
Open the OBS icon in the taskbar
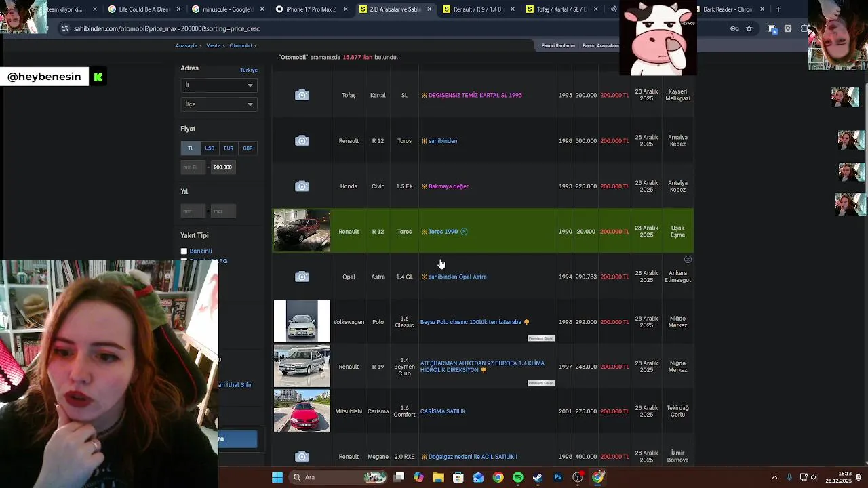[578, 477]
